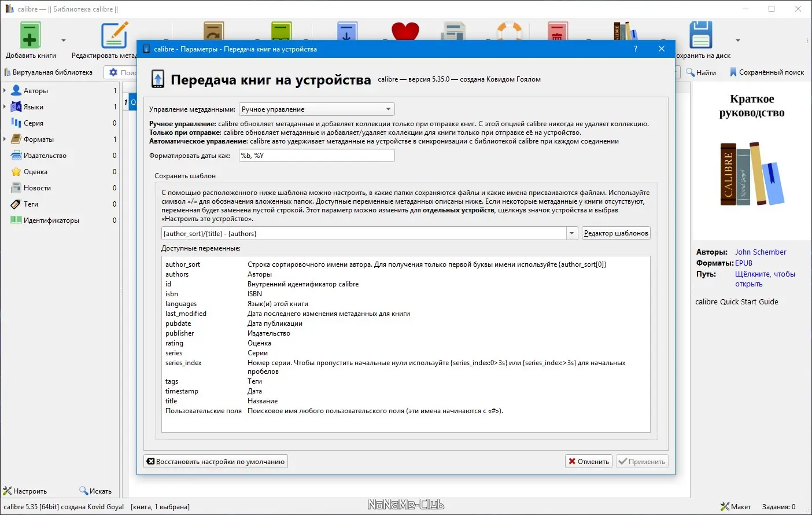The width and height of the screenshot is (812, 515).
Task: Expand the Форматы tree node
Action: coord(5,139)
